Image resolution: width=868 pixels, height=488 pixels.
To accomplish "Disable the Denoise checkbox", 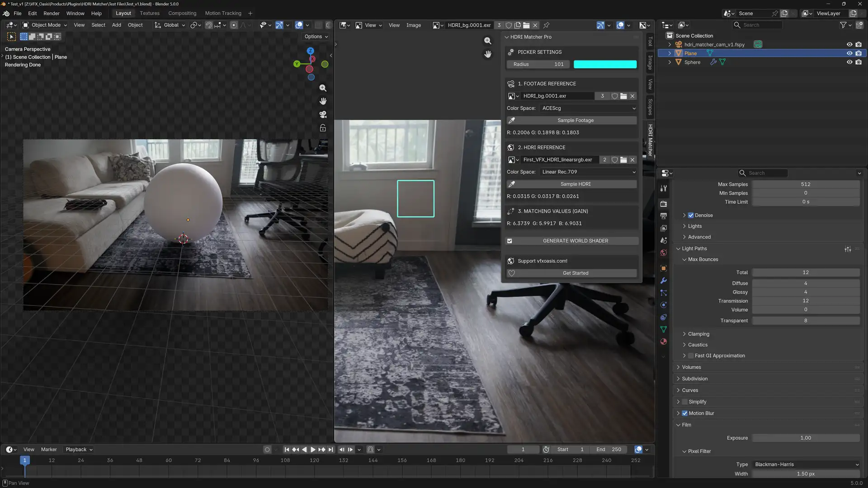I will [x=691, y=216].
